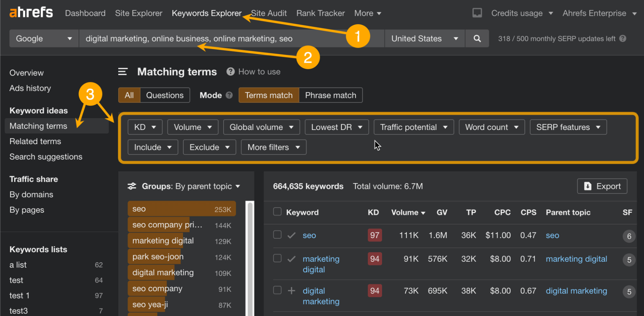The width and height of the screenshot is (644, 316).
Task: Expand the KD filter dropdown
Action: click(x=145, y=127)
